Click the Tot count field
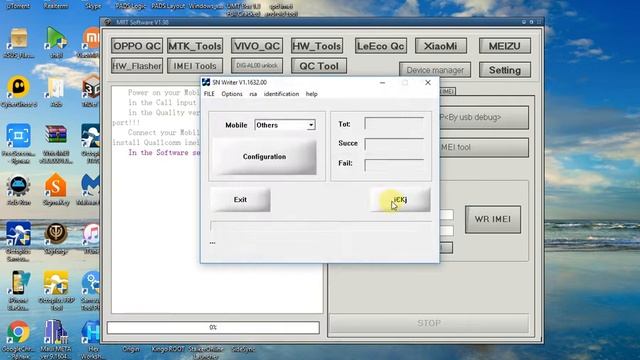 [394, 124]
